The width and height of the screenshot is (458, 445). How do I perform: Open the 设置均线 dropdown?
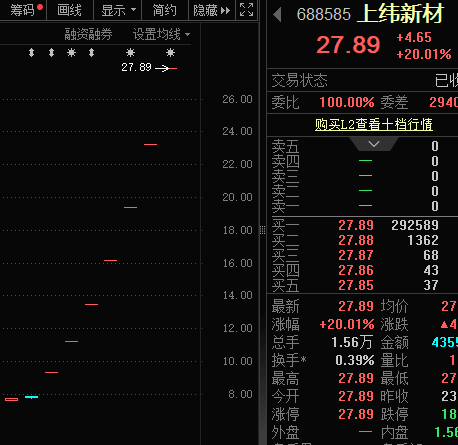(162, 34)
